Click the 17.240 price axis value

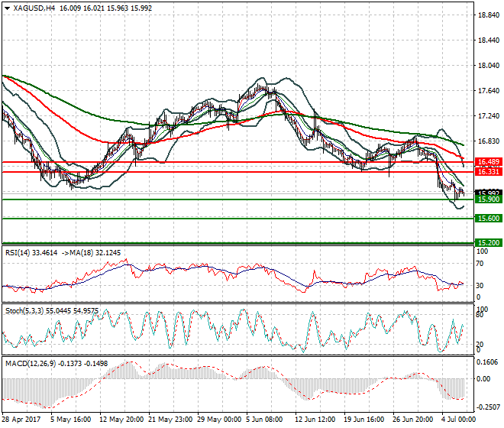[x=489, y=116]
